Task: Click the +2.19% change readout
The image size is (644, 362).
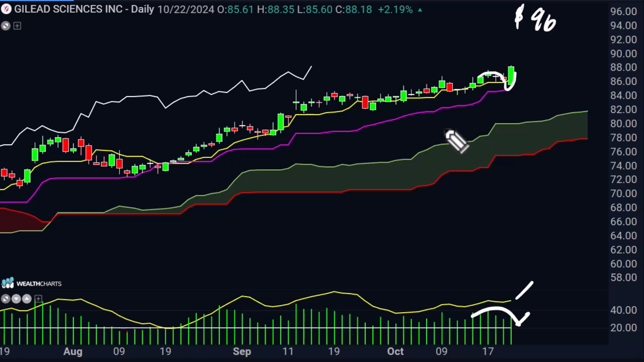Action: [x=395, y=9]
